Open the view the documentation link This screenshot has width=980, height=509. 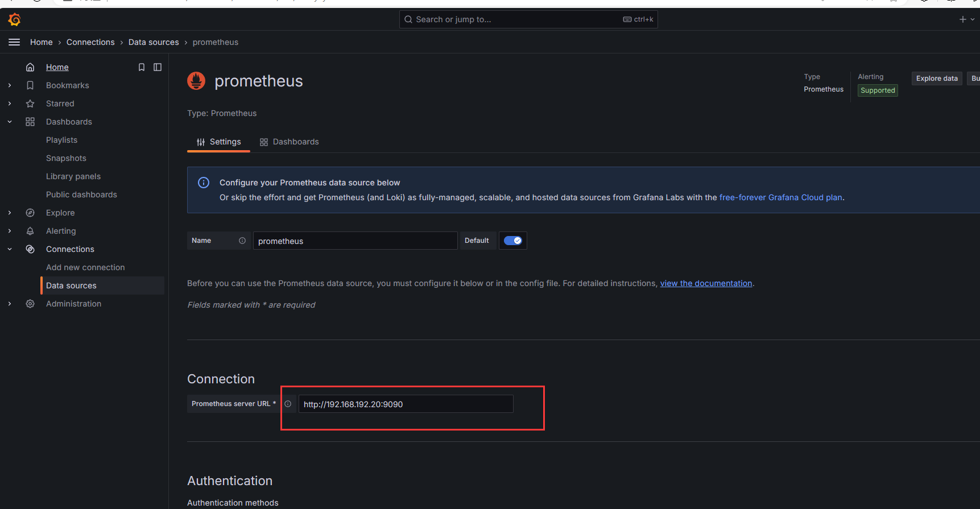click(x=706, y=283)
